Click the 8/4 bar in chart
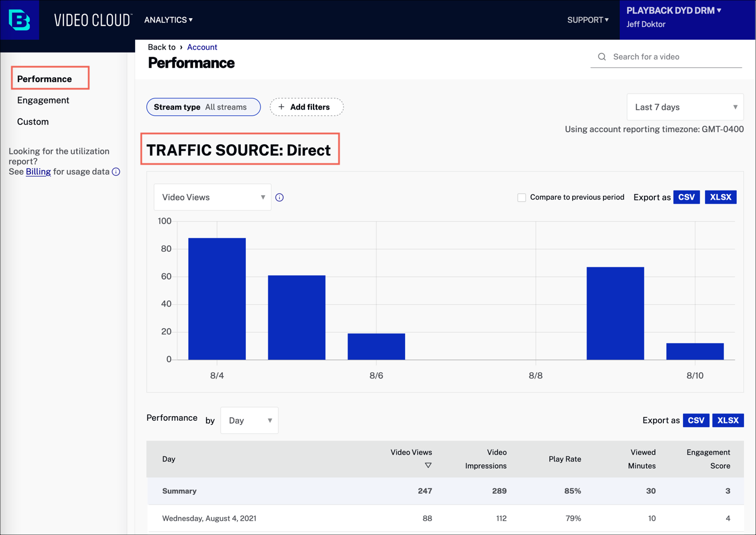The width and height of the screenshot is (756, 535). [x=217, y=299]
